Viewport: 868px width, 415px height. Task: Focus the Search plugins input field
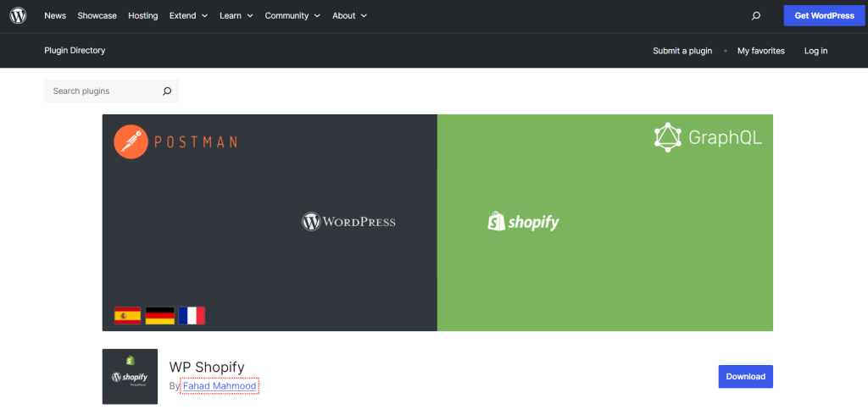pos(102,91)
